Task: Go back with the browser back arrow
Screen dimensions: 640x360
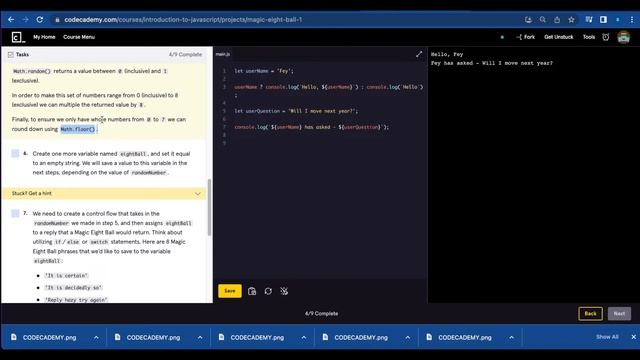Action: click(11, 20)
